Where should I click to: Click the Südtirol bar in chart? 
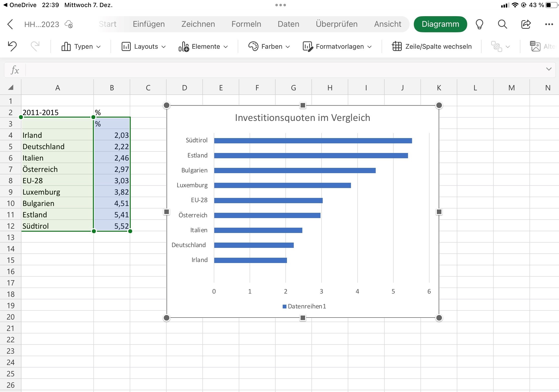pos(313,141)
